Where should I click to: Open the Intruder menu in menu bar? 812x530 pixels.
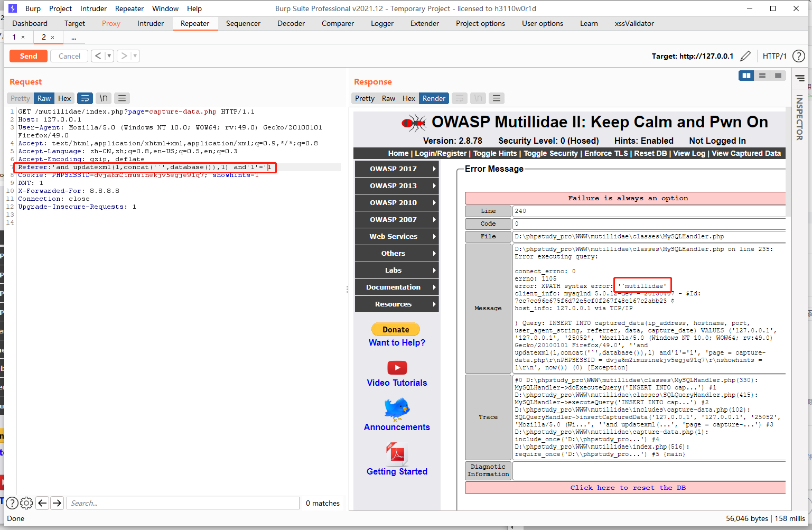94,8
